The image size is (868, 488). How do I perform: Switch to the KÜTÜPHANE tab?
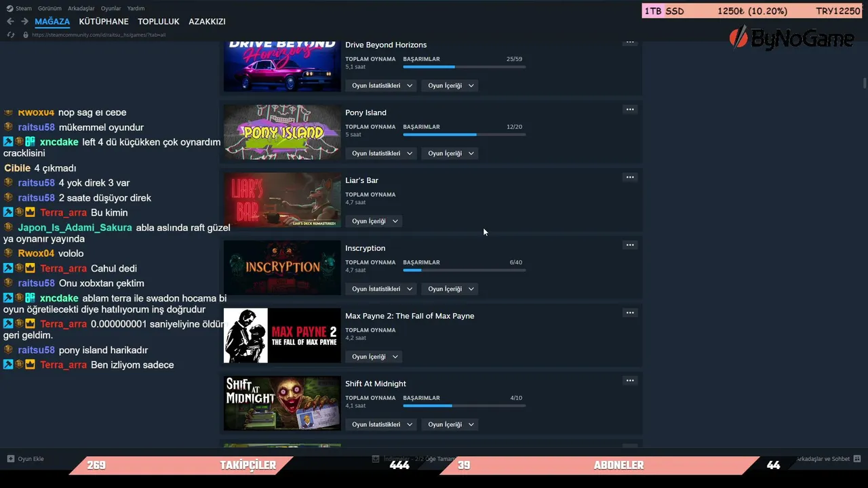[104, 22]
